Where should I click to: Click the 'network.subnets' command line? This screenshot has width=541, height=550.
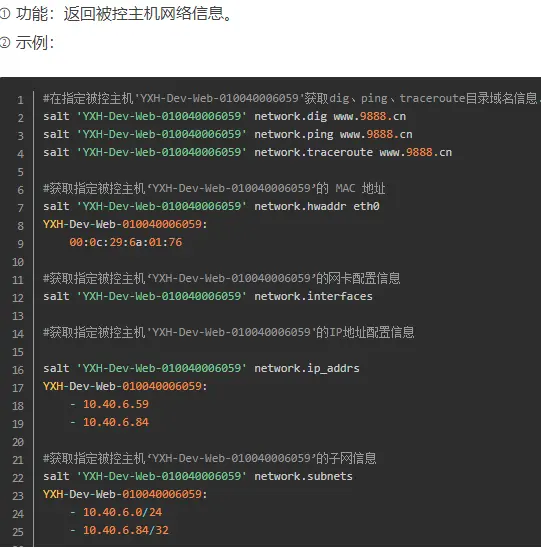click(x=198, y=476)
